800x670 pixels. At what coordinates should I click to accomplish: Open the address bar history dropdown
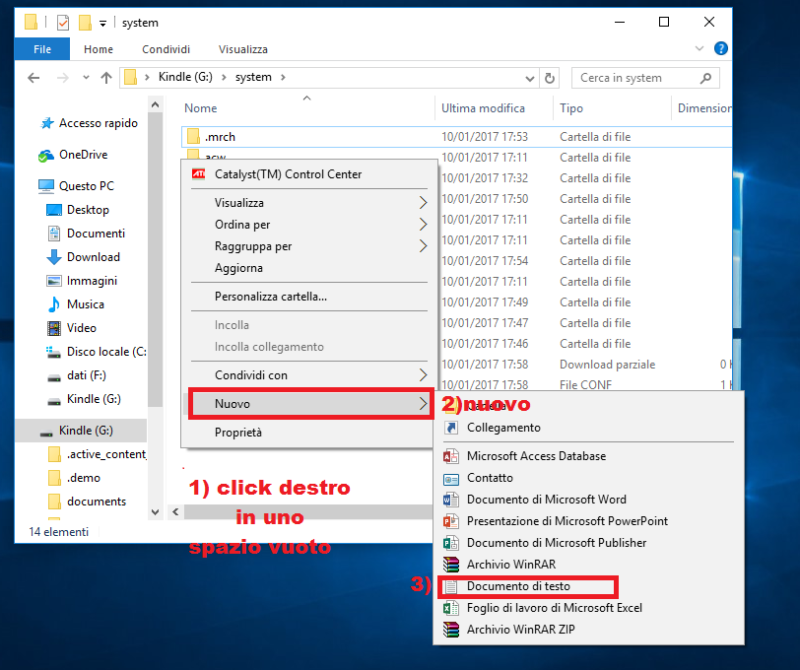(529, 78)
